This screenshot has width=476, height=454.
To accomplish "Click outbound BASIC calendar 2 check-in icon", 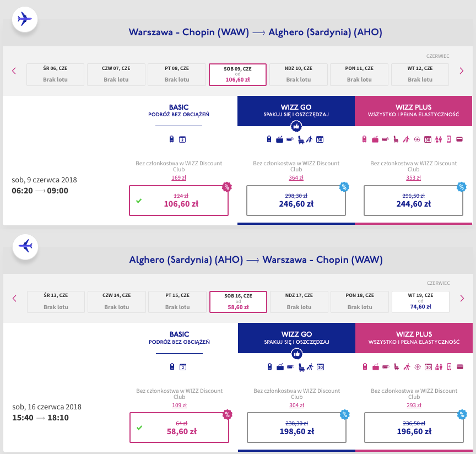I will (182, 139).
